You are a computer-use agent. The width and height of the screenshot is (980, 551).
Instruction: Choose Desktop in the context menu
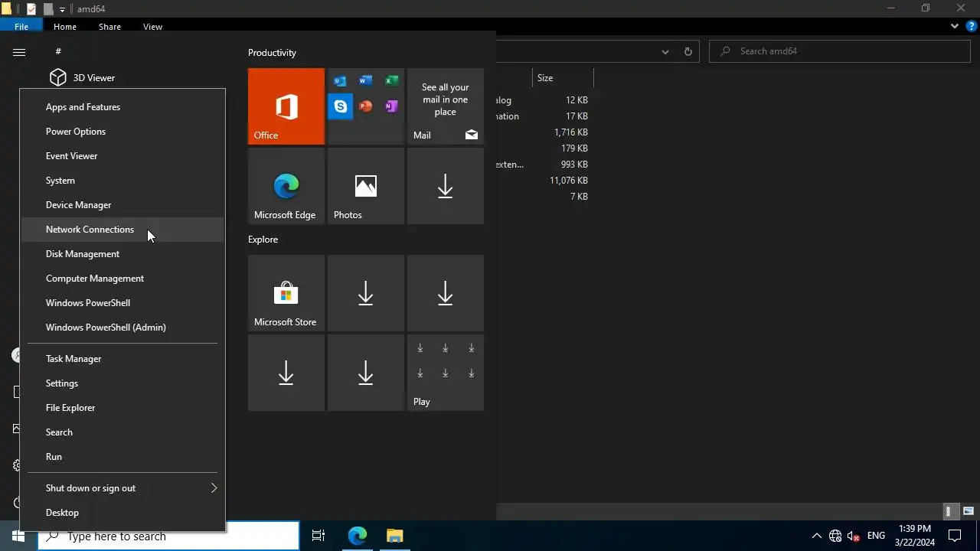coord(122,513)
